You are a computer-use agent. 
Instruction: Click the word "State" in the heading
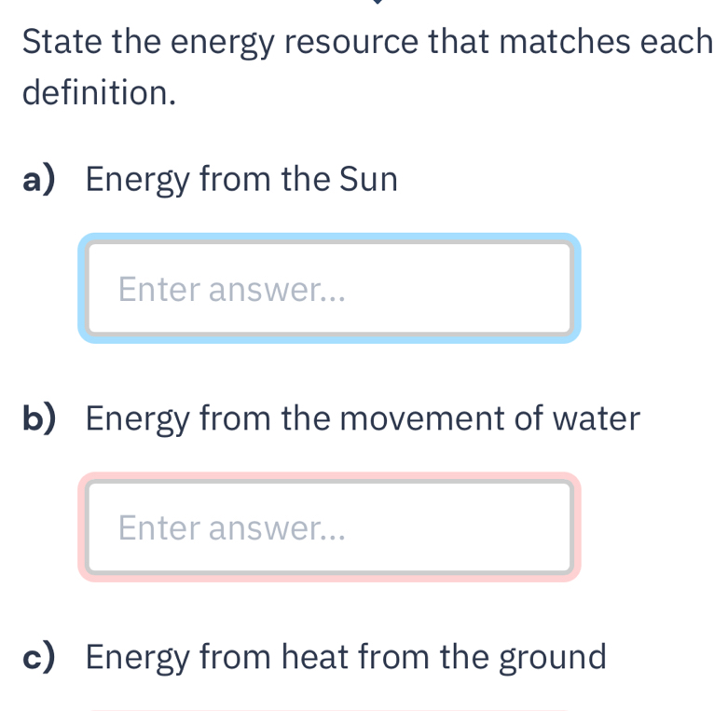click(x=62, y=41)
